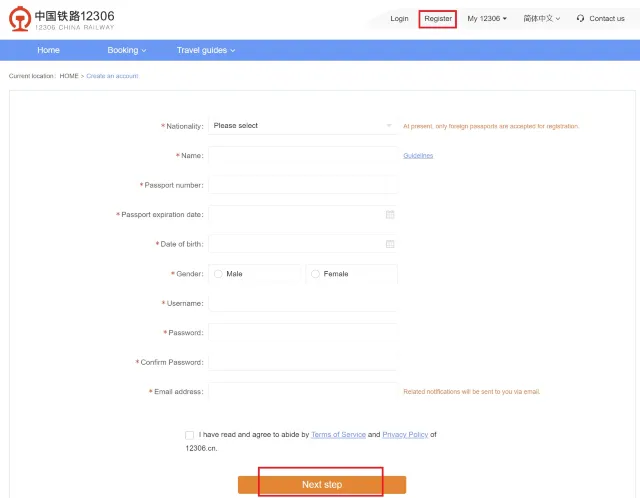Click the headset icon beside Contact us

coord(581,18)
